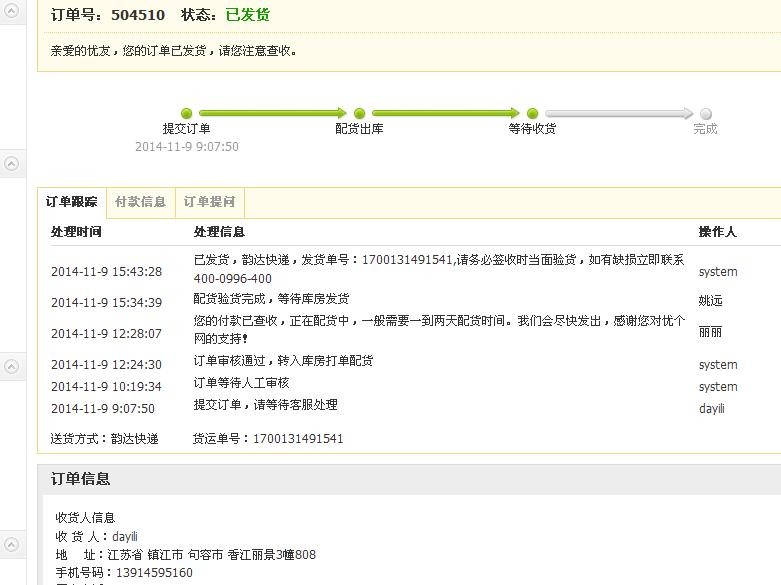Select timestamp 2014-11-9 10:19:34
The width and height of the screenshot is (781, 585).
click(106, 387)
